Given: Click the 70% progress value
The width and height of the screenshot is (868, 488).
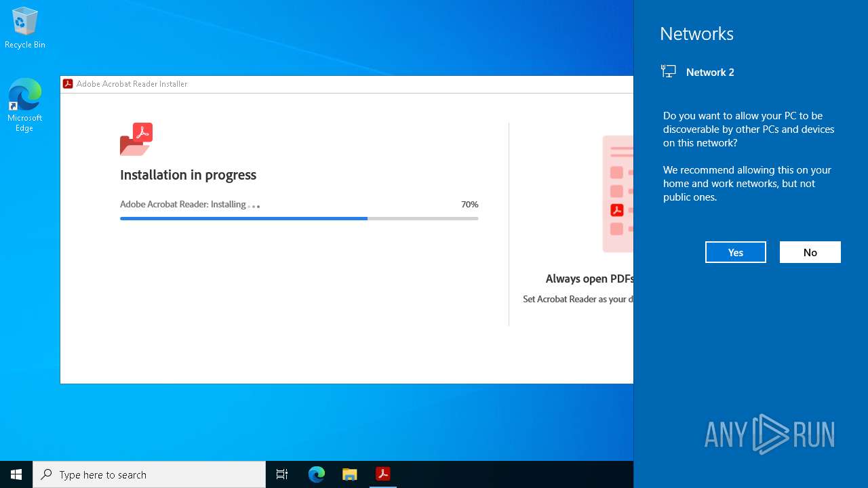Looking at the screenshot, I should click(470, 204).
